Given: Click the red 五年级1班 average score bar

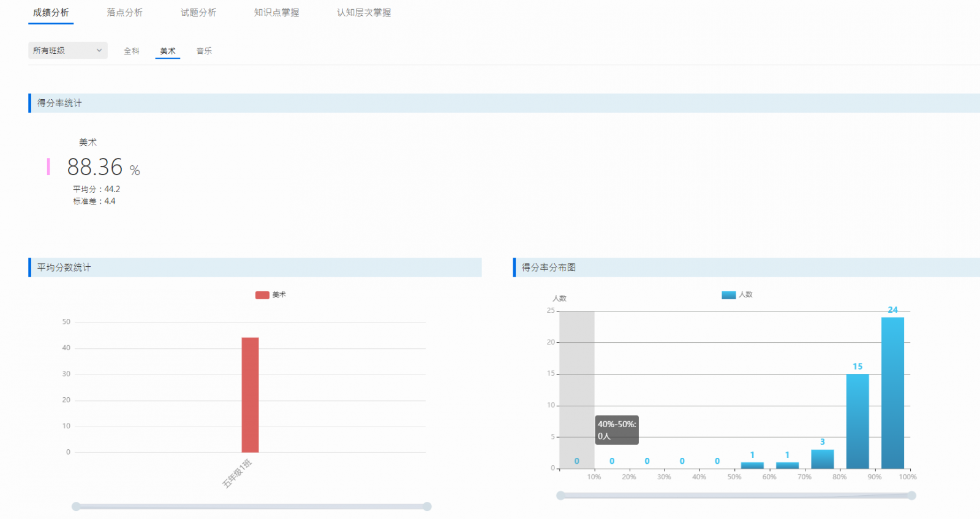Looking at the screenshot, I should [250, 395].
